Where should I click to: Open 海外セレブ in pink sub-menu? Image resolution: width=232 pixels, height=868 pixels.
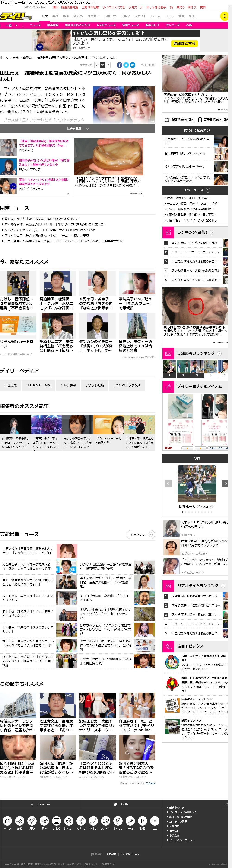[x=152, y=25]
